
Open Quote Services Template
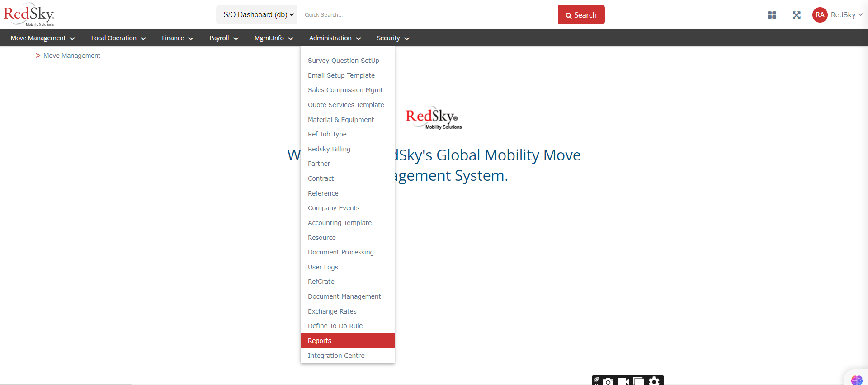tap(347, 105)
